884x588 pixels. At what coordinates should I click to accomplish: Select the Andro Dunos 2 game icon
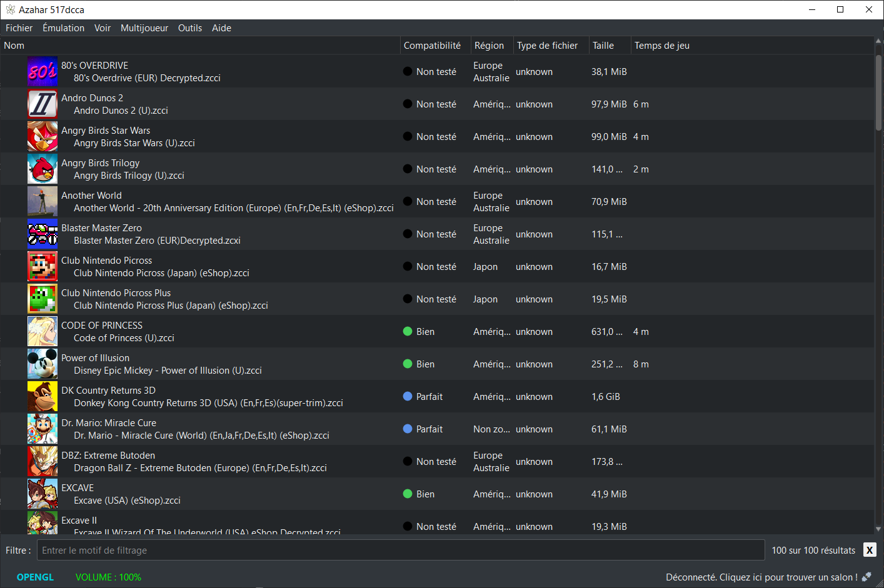pyautogui.click(x=42, y=104)
